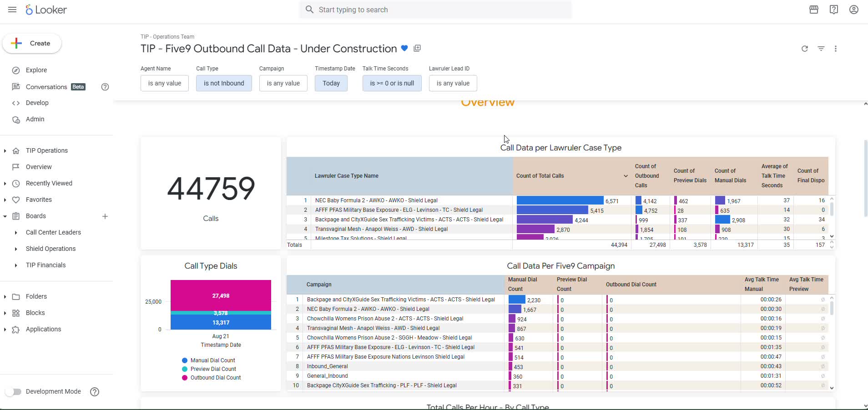
Task: Toggle Outbound Dial Count legend series
Action: pyautogui.click(x=215, y=378)
